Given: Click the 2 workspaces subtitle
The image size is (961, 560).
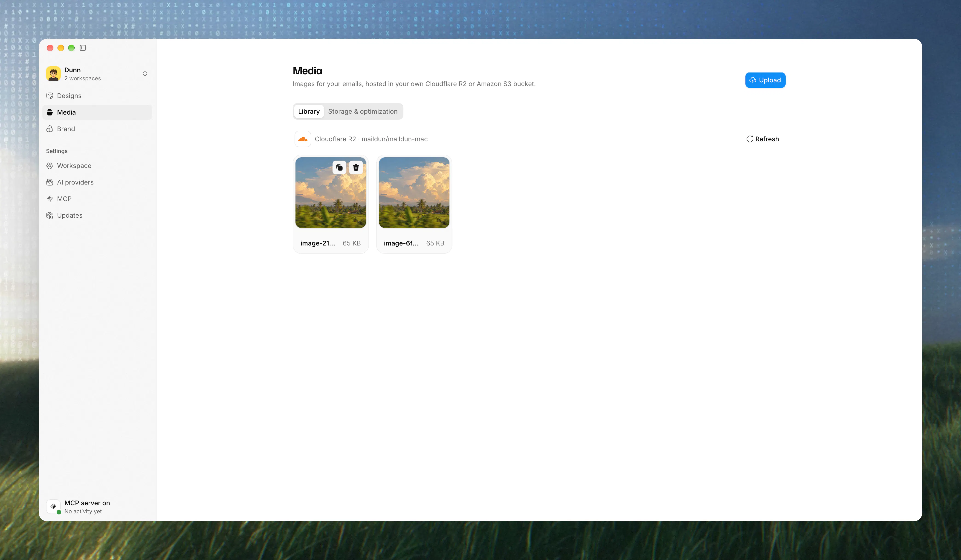Looking at the screenshot, I should (x=83, y=78).
